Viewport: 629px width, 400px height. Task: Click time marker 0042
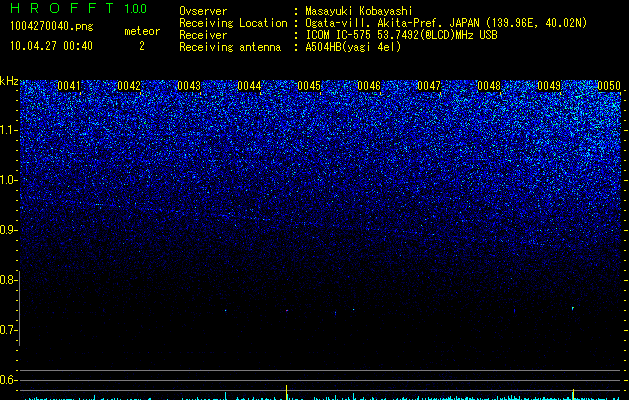(129, 86)
